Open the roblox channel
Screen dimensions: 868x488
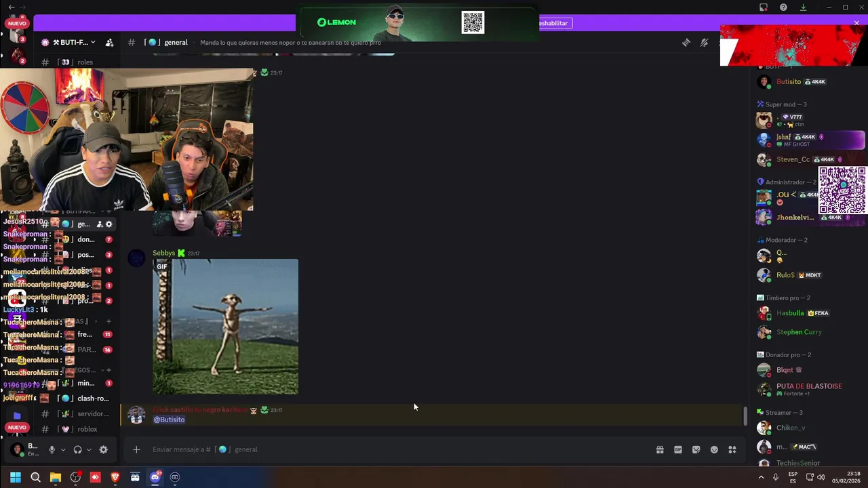pos(77,429)
